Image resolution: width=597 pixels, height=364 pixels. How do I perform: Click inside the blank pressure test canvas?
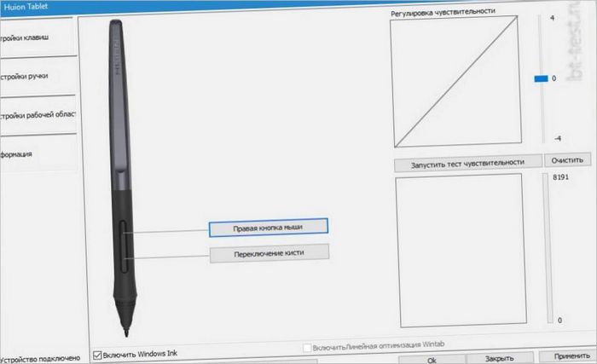(x=461, y=250)
